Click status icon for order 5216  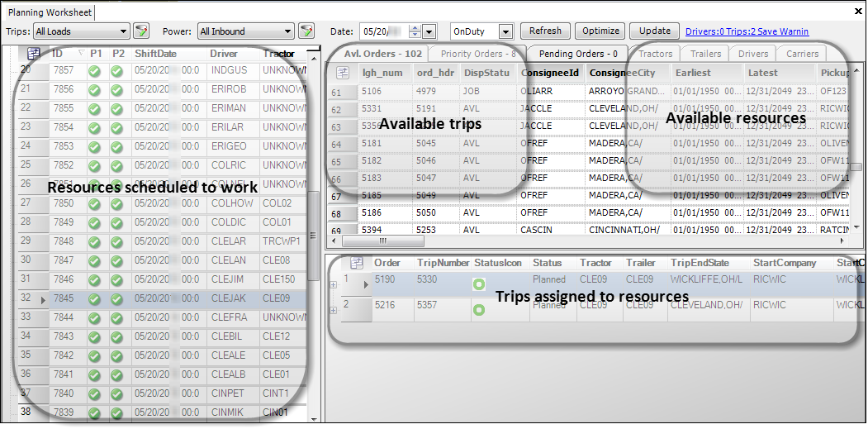coord(478,311)
